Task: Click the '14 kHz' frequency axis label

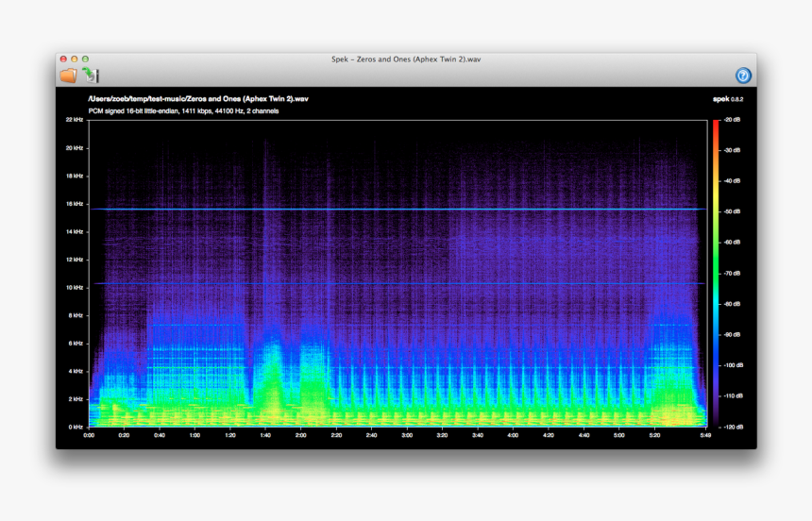Action: click(x=75, y=232)
